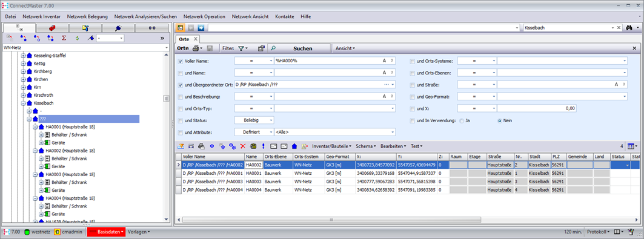644x239 pixels.
Task: Open the Kontakte menu
Action: [x=285, y=17]
